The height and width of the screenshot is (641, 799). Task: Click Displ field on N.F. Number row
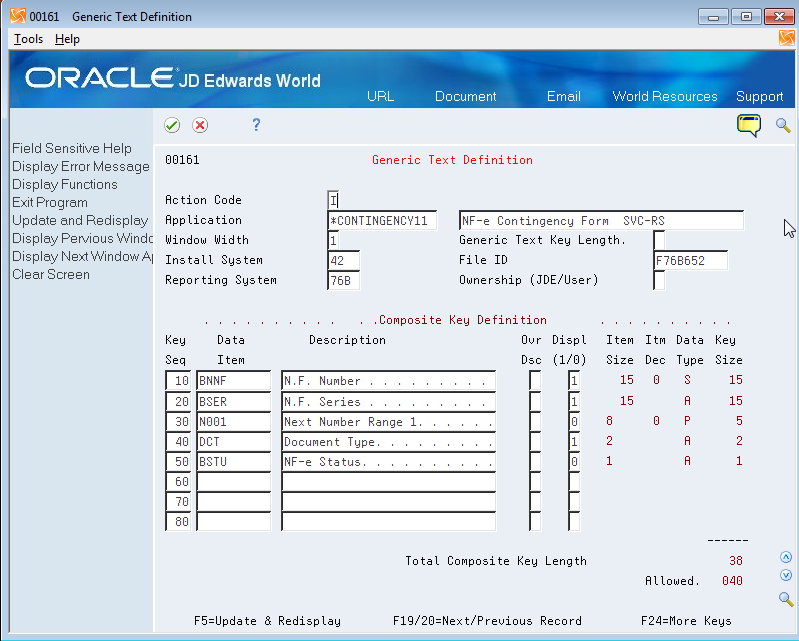coord(574,381)
